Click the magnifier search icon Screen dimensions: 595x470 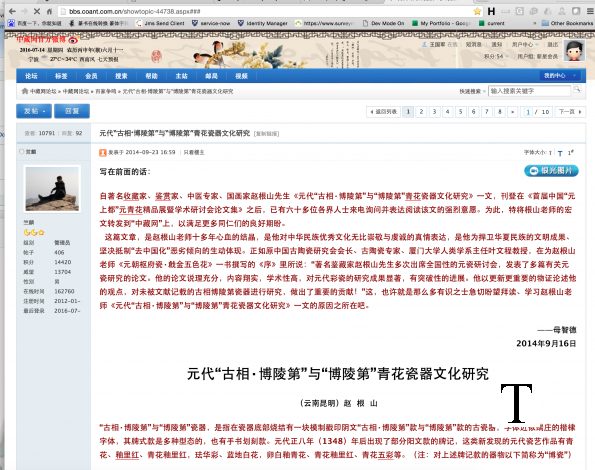click(577, 89)
